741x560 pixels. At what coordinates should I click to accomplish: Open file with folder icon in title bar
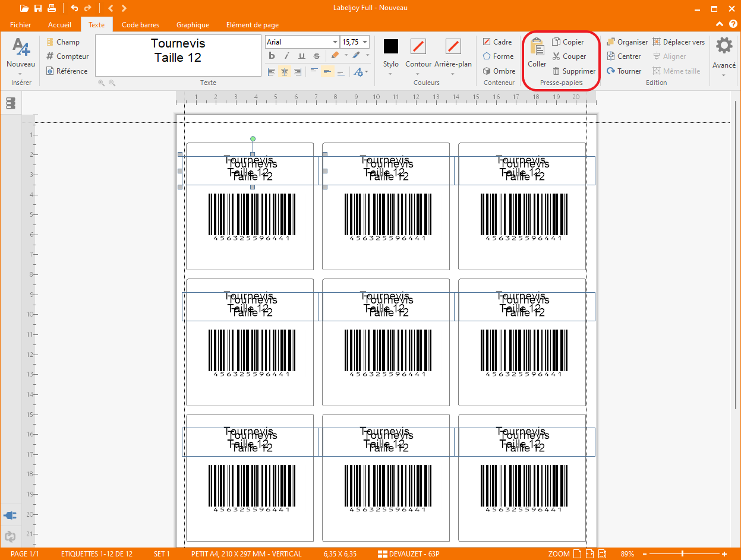(24, 8)
